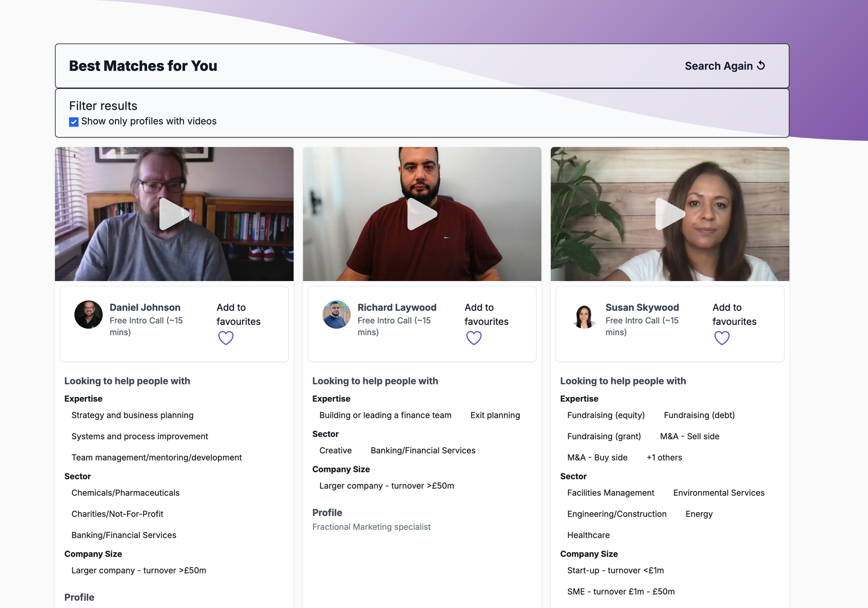This screenshot has width=868, height=608.
Task: Click 'Exit planning' expertise tag
Action: (x=495, y=415)
